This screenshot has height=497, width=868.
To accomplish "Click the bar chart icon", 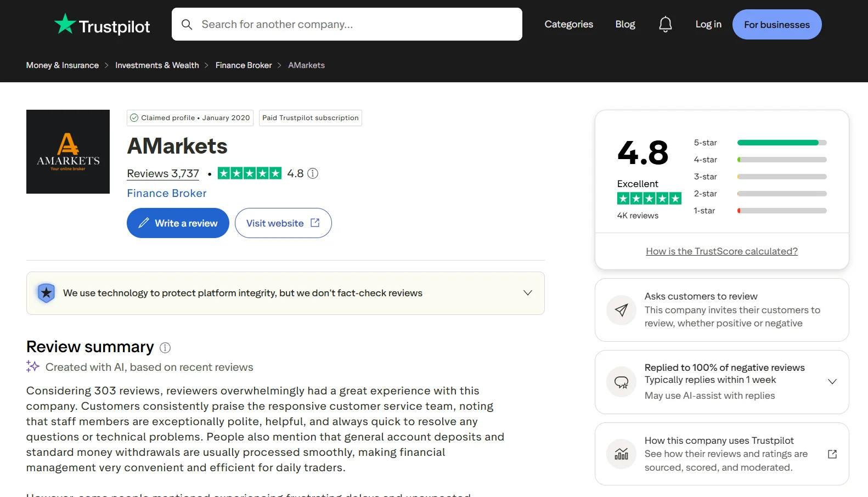I will (621, 454).
